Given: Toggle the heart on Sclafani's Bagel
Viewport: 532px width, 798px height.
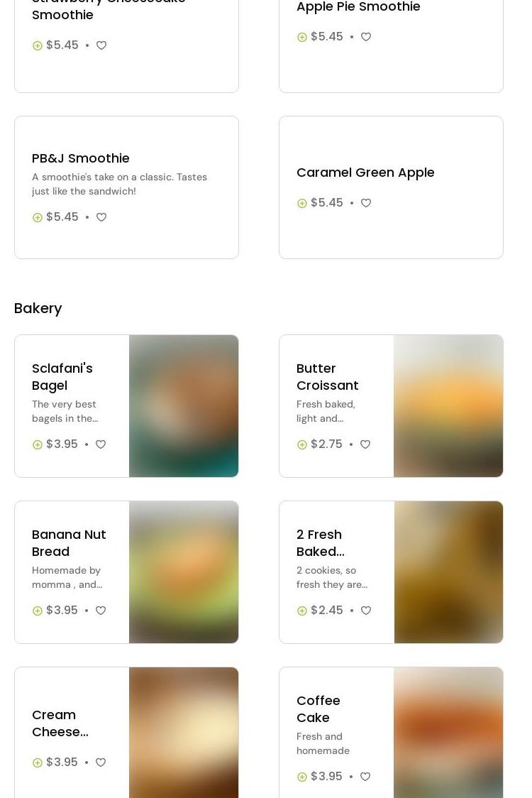Looking at the screenshot, I should point(101,444).
